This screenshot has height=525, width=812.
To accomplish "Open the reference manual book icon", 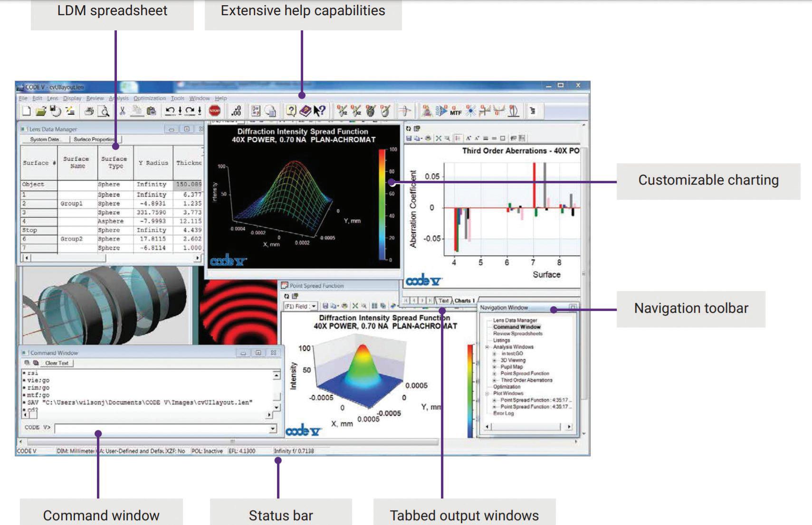I will (x=306, y=111).
